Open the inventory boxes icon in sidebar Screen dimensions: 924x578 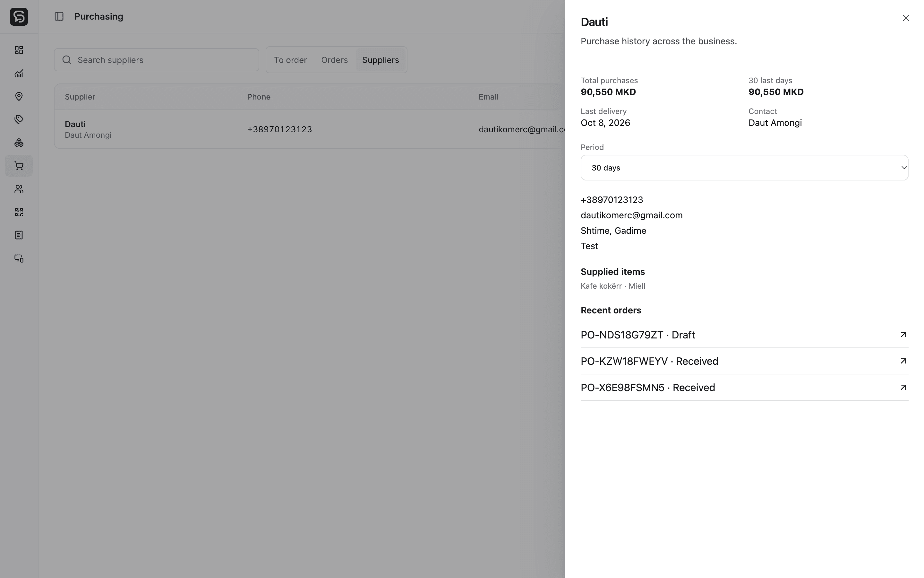click(x=19, y=143)
